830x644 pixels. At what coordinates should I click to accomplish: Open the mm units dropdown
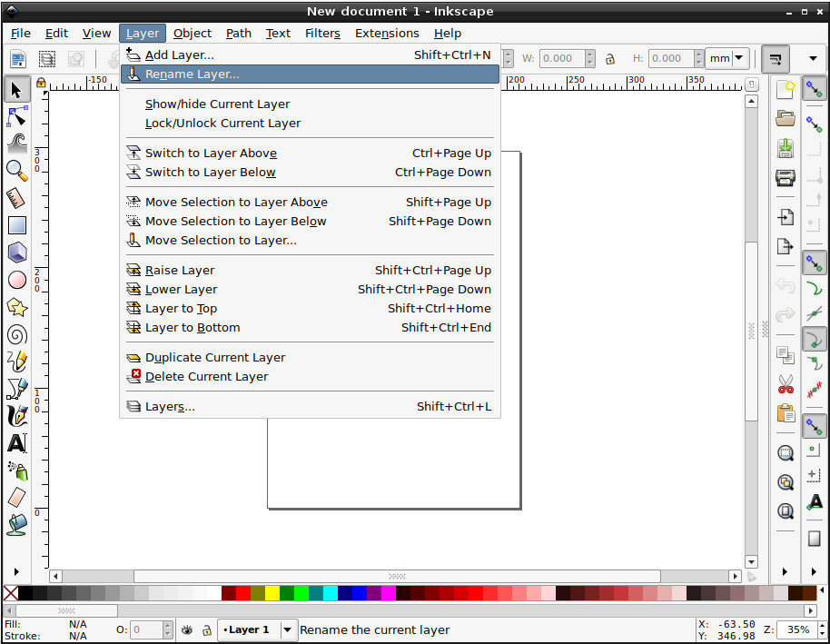pos(729,58)
